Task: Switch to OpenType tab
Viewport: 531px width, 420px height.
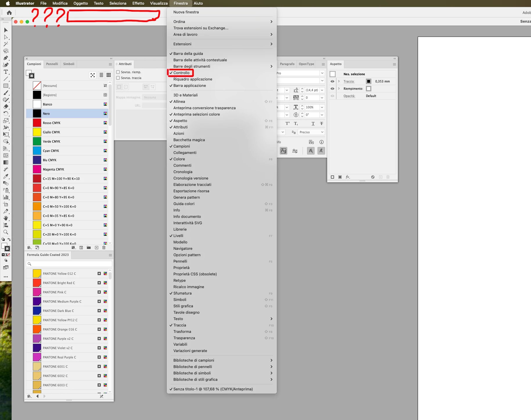Action: [306, 64]
